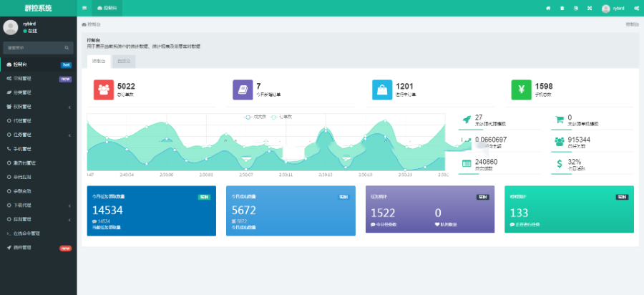
Task: Click the line chart icon beside 0.0660697
Action: pyautogui.click(x=466, y=142)
